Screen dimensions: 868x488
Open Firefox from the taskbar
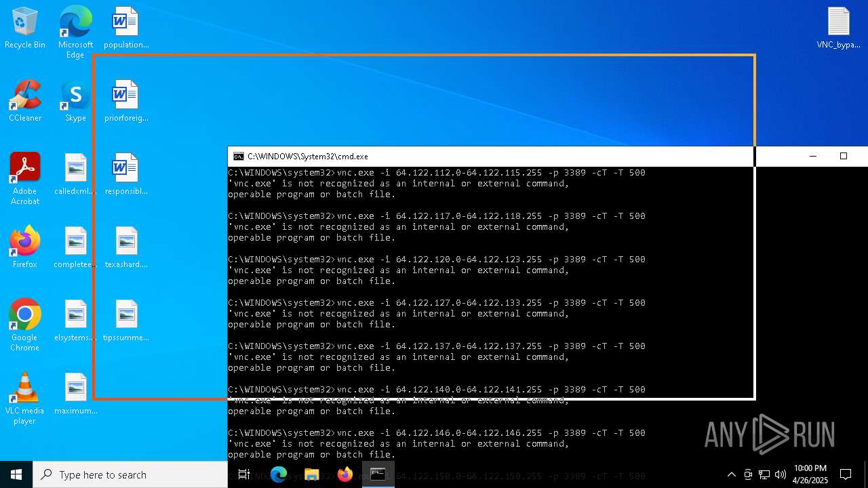tap(344, 474)
